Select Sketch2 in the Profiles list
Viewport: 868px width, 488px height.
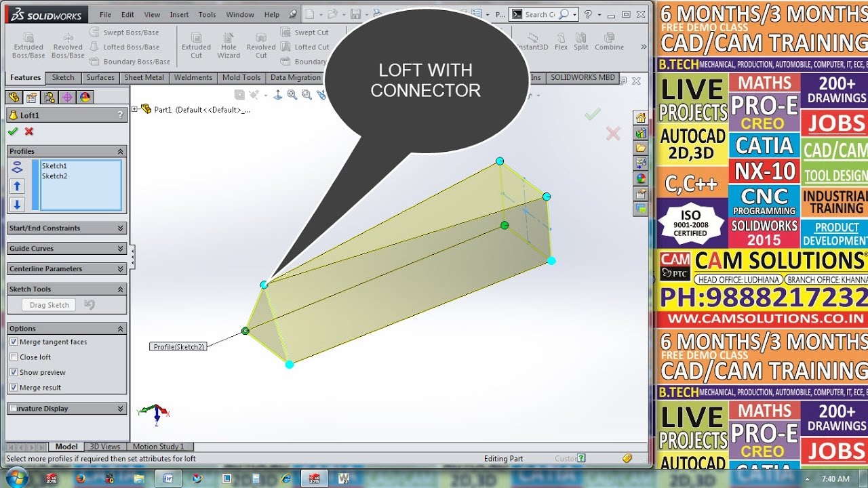pyautogui.click(x=54, y=176)
